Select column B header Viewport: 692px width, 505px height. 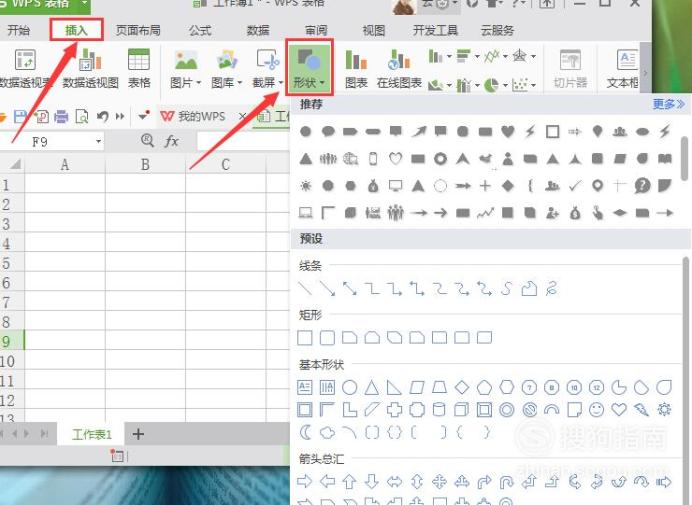click(x=145, y=165)
